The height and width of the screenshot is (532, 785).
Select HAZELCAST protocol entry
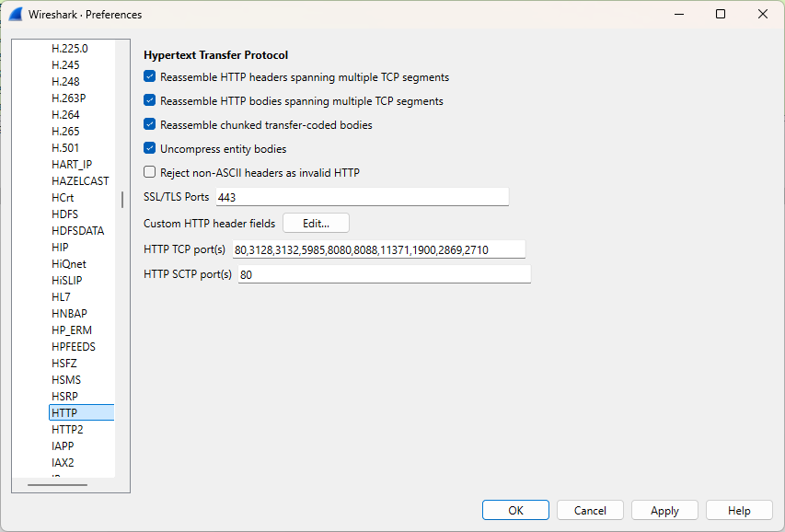coord(80,180)
